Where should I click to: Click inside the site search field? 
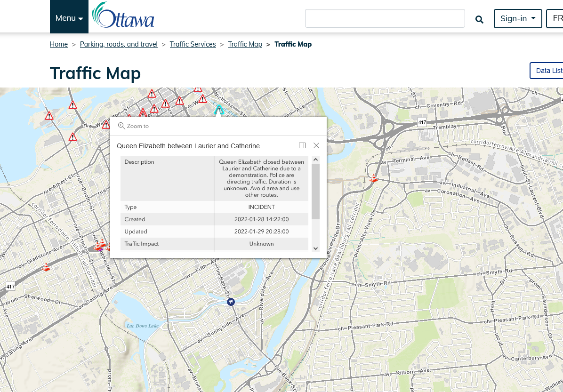[x=385, y=18]
